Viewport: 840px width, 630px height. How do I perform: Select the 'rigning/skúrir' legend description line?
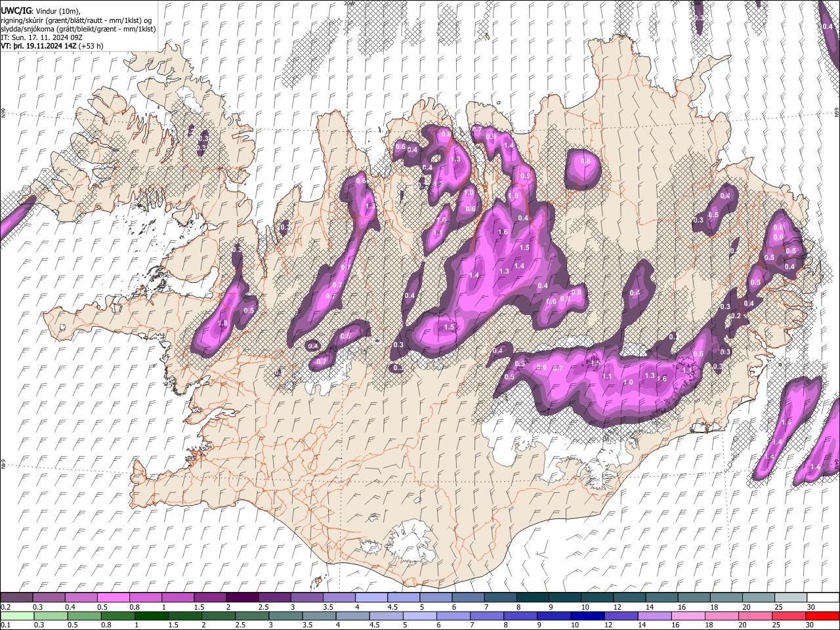[x=77, y=20]
